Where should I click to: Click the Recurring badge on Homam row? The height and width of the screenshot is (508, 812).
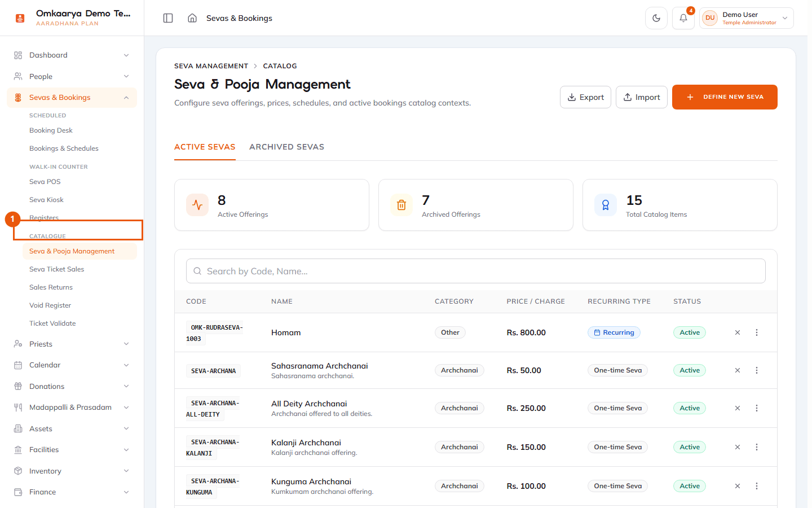coord(614,332)
